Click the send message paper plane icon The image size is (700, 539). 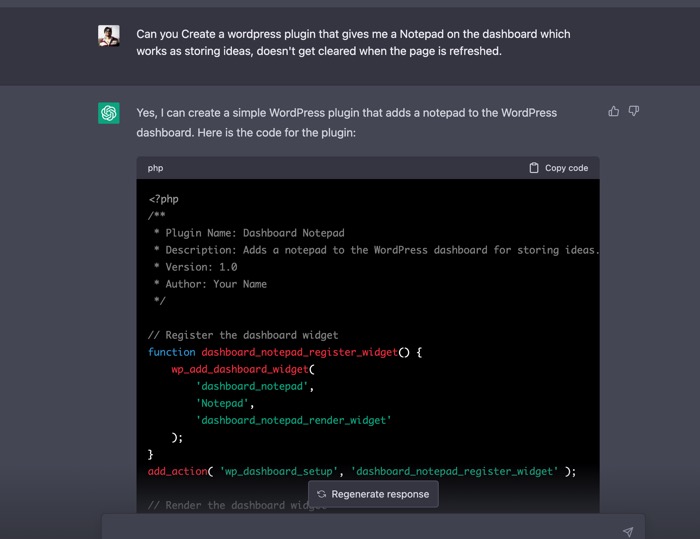pyautogui.click(x=628, y=531)
